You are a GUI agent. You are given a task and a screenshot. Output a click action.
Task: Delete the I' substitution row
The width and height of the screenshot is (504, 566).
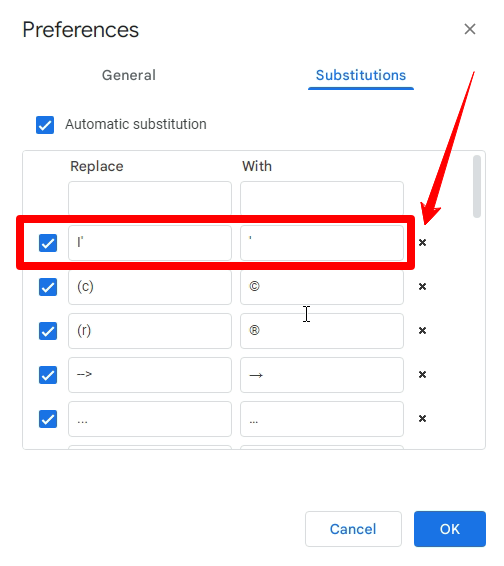pyautogui.click(x=422, y=243)
